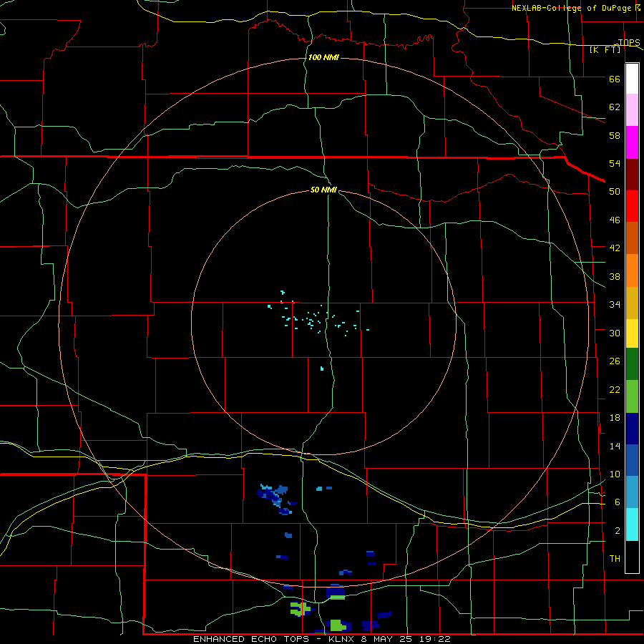Select the gold swatch beside 34
The width and height of the screenshot is (644, 644).
coord(632,303)
